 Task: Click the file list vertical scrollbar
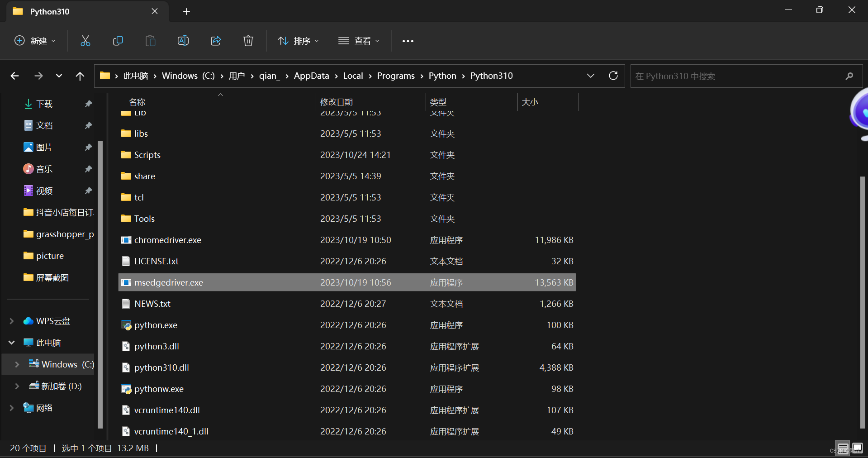click(x=863, y=302)
